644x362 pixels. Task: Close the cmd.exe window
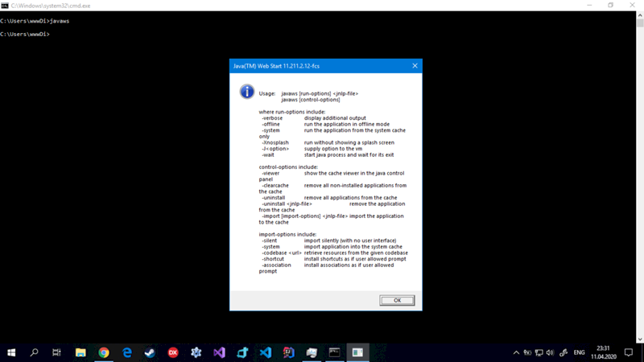(x=632, y=6)
